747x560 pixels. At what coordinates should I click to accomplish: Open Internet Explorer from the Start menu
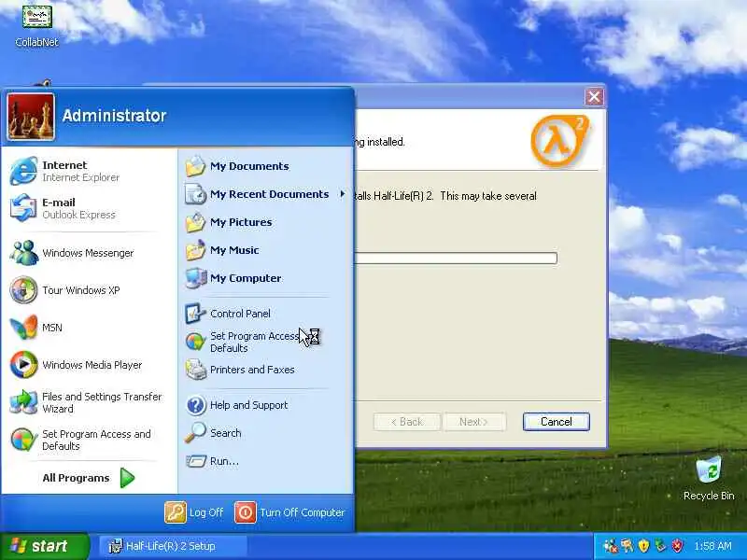(x=24, y=171)
